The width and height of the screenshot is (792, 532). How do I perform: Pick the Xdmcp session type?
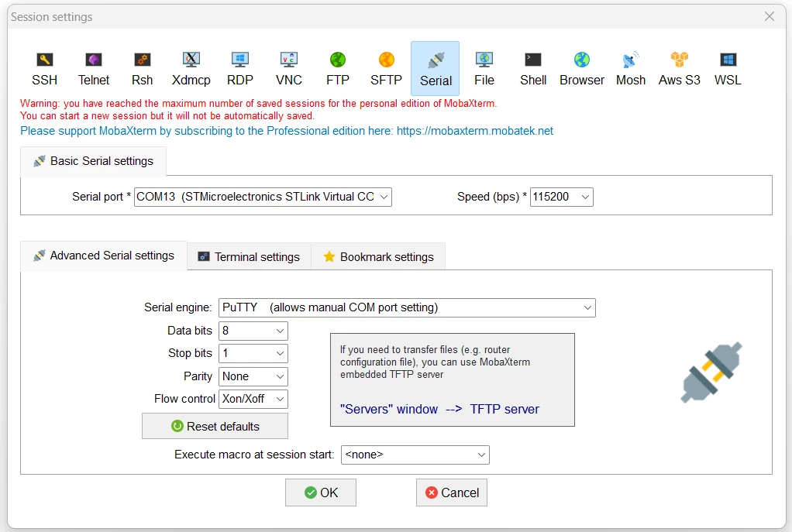[191, 69]
